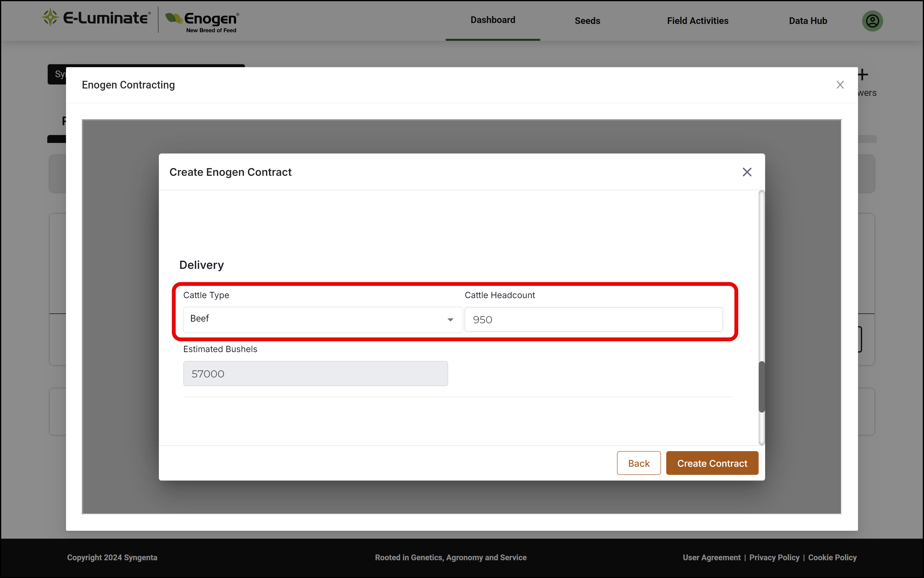Click the Enogen leaf logo
924x578 pixels.
coord(174,18)
